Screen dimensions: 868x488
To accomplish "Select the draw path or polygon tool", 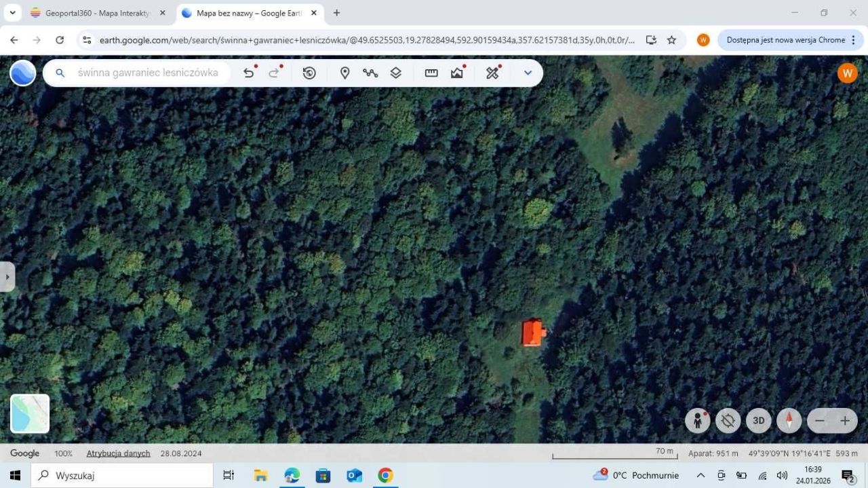I will click(370, 73).
